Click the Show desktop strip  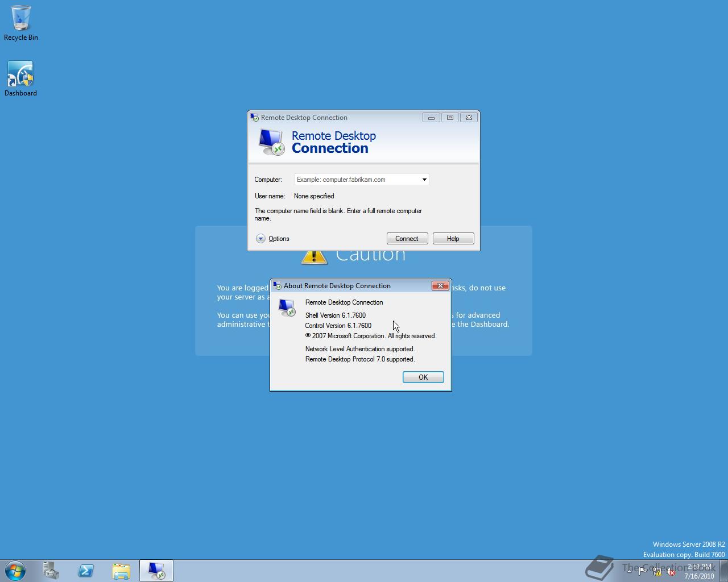tap(724, 571)
